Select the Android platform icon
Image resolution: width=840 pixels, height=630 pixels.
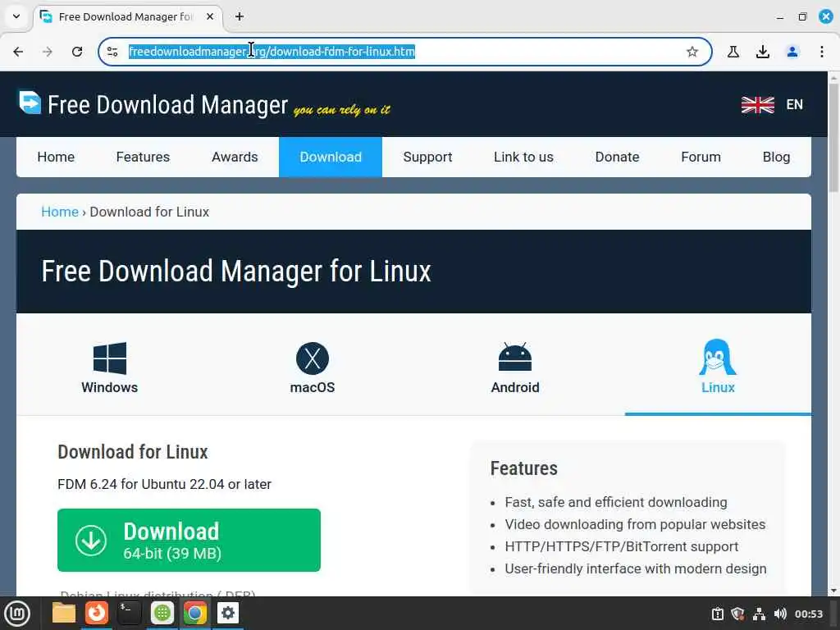(x=515, y=358)
